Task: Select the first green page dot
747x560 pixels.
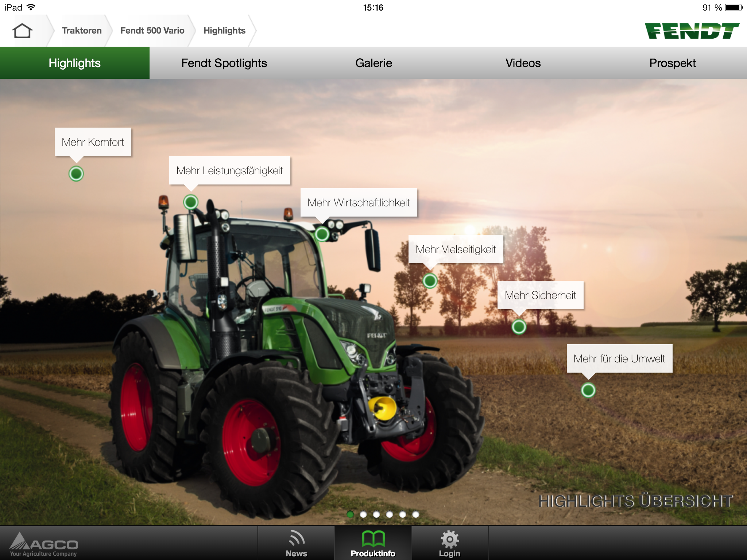Action: (x=350, y=514)
